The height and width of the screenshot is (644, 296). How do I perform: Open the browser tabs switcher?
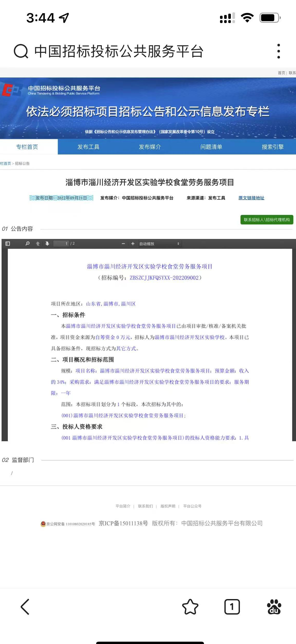click(x=232, y=607)
